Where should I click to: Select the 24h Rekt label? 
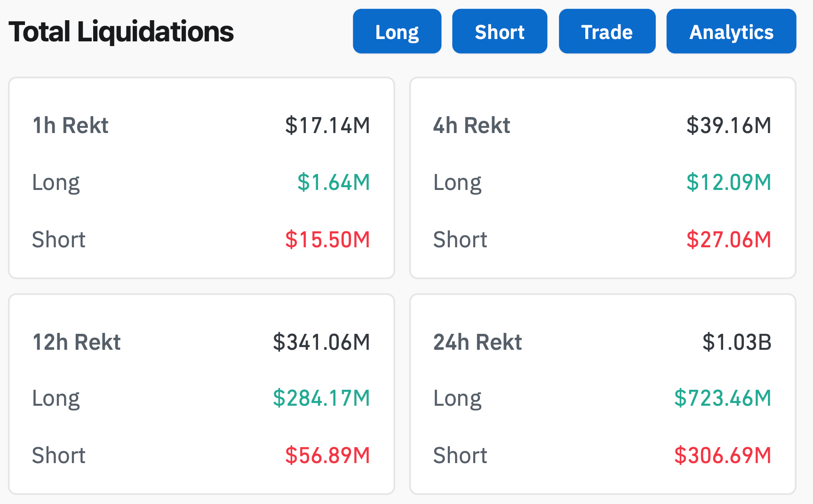click(x=478, y=342)
